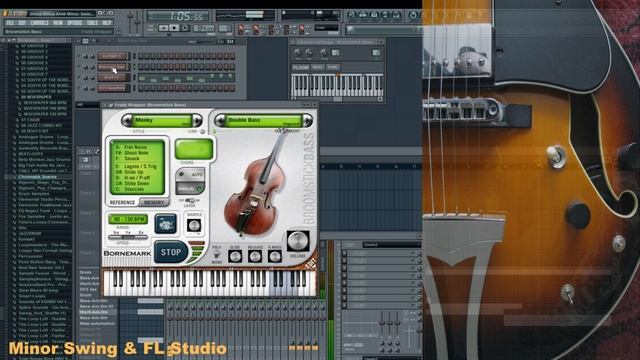Click the Channel settings preview keyboard
This screenshot has width=640, height=360.
(x=337, y=85)
